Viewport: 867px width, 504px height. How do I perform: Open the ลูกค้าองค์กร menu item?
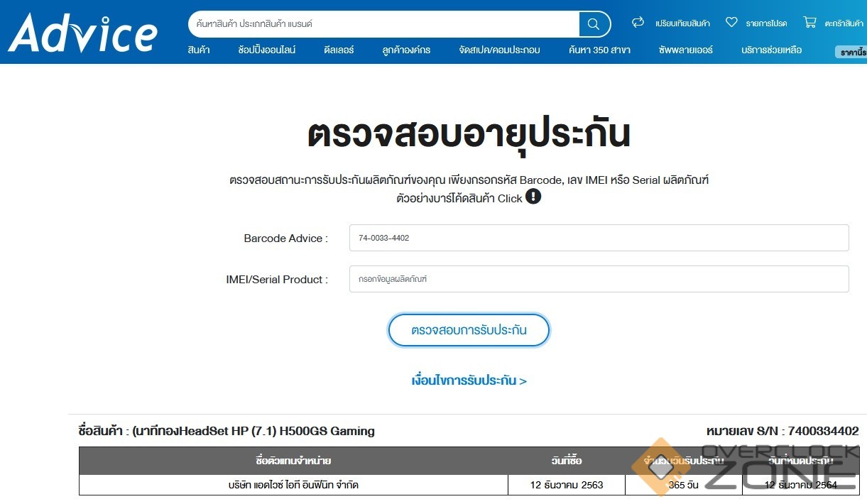[406, 50]
